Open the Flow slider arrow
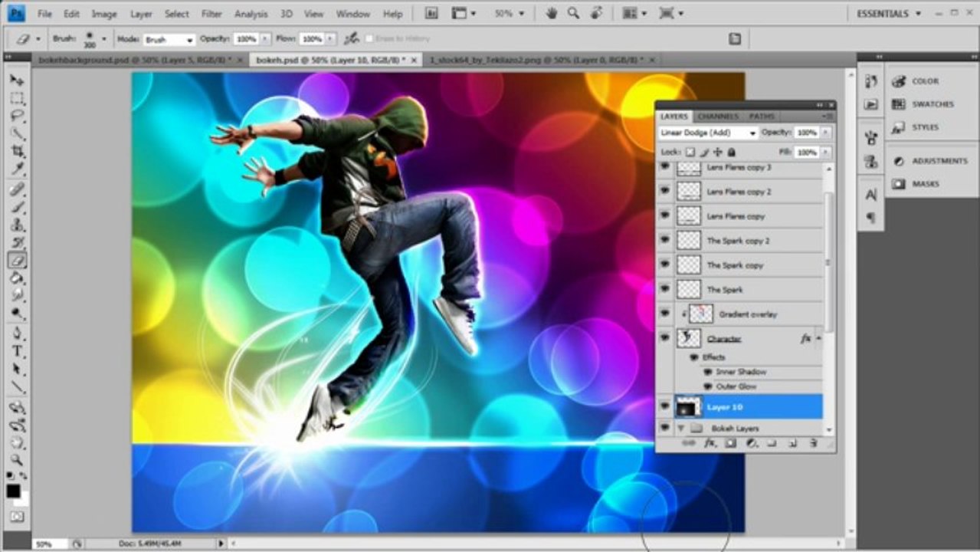Viewport: 980px width, 552px height. (332, 38)
